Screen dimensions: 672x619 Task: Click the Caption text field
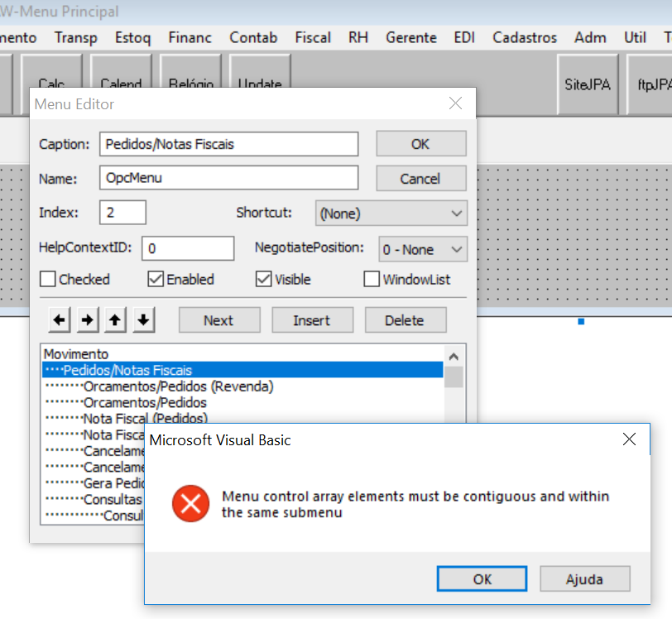pos(229,144)
